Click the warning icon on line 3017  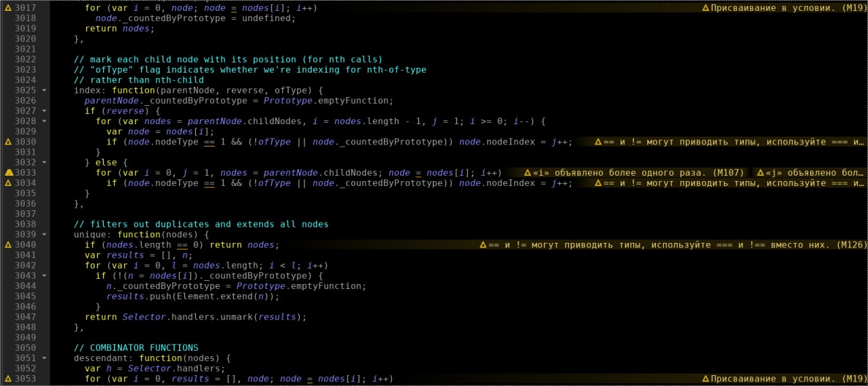[x=8, y=7]
